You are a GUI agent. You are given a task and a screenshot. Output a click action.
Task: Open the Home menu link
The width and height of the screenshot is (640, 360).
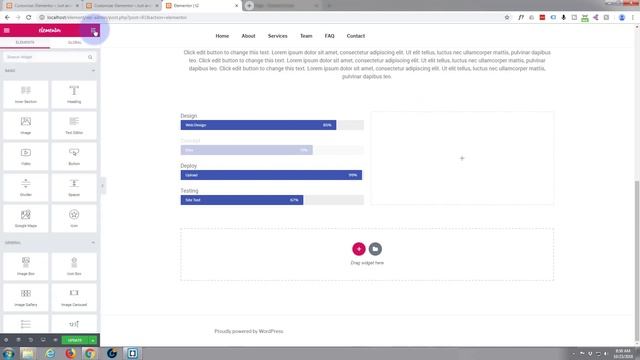[222, 36]
